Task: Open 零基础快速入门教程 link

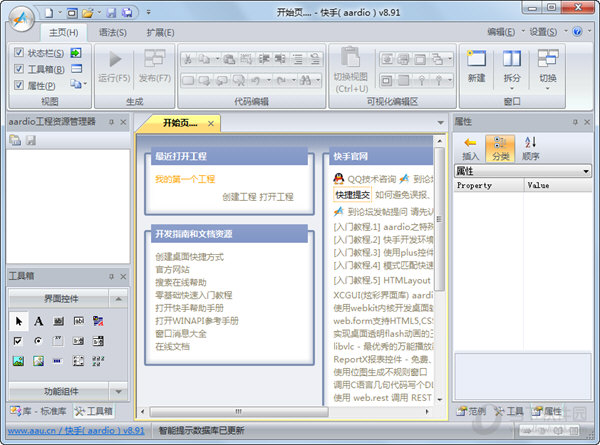Action: point(194,295)
